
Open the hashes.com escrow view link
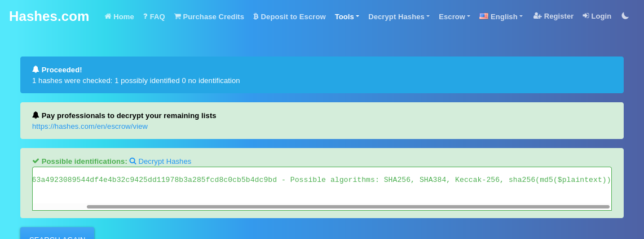click(x=90, y=126)
